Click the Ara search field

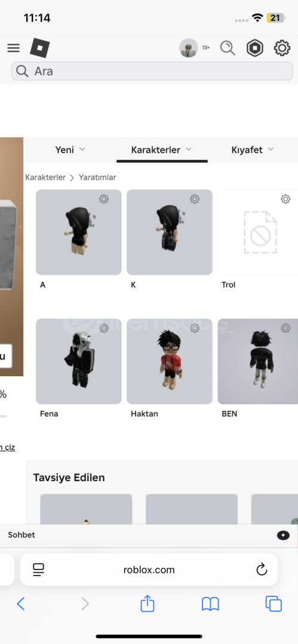(x=152, y=71)
